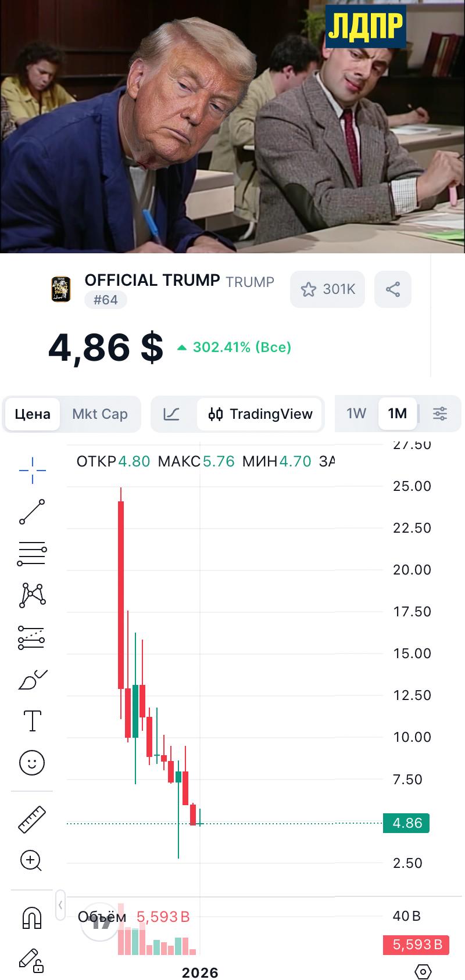Click the zoom in tool

[31, 860]
